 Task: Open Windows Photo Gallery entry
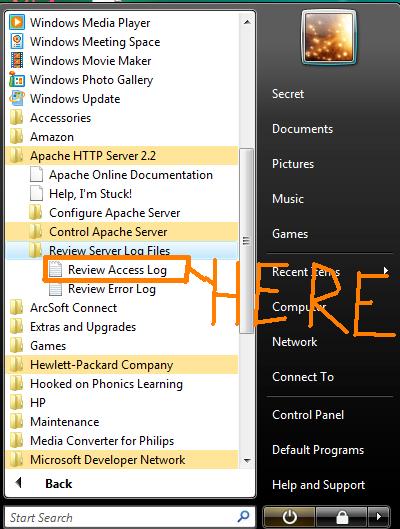coord(122,80)
